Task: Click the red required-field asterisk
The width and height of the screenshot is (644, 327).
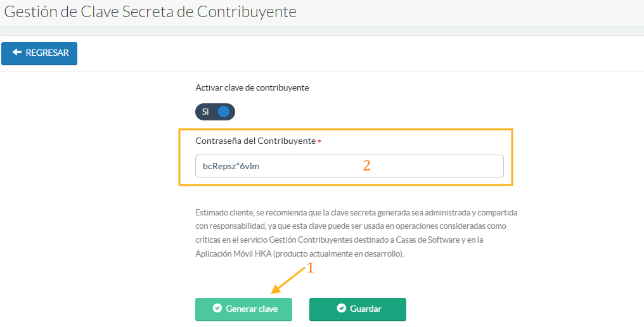Action: 319,142
